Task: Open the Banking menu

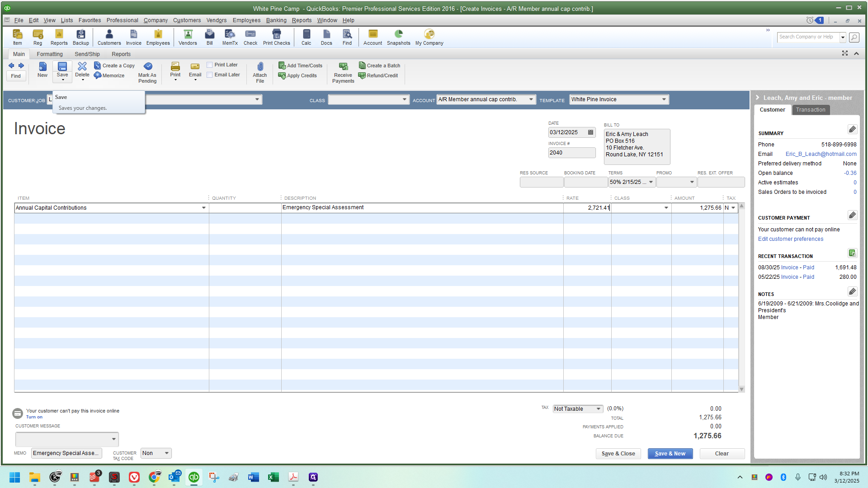Action: pos(276,20)
